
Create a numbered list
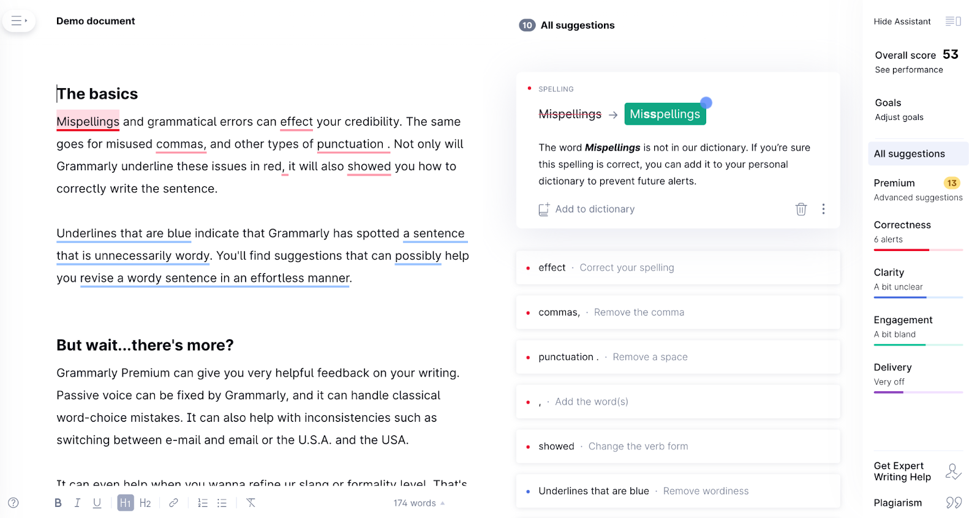tap(202, 502)
